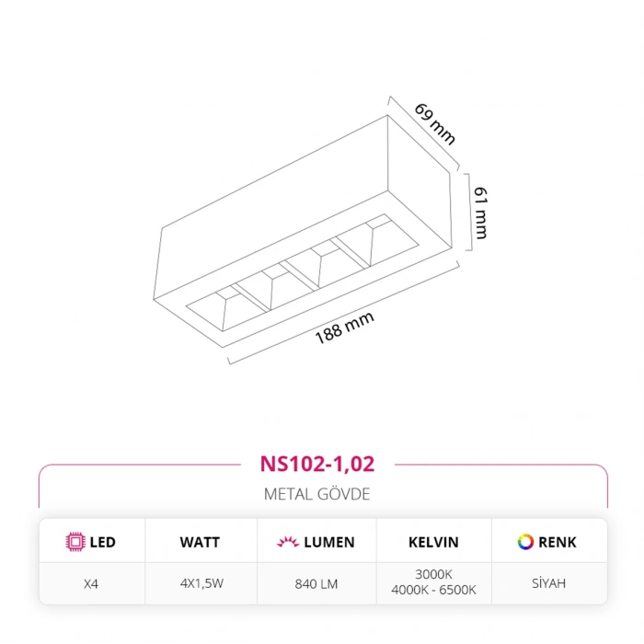Select the 3000K Kelvin value
Viewport: 644px width, 644px height.
coord(433,576)
